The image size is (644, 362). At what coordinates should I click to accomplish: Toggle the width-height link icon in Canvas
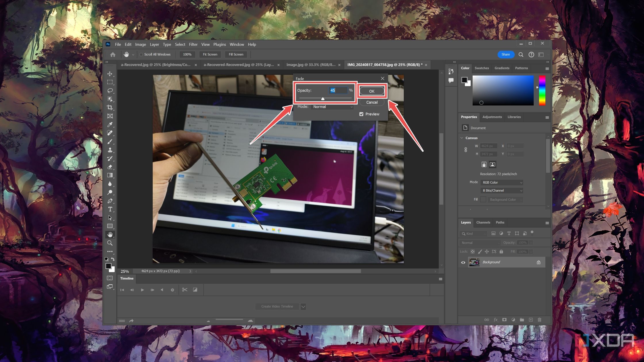coord(466,150)
